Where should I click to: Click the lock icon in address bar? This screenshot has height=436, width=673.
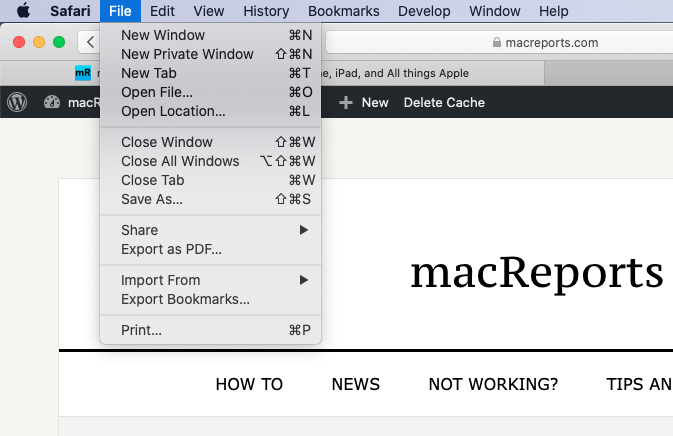(497, 42)
